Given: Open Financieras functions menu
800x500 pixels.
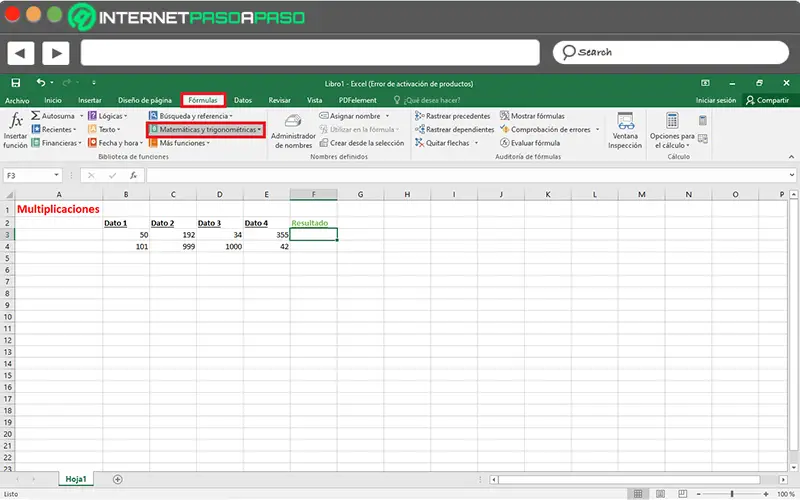Looking at the screenshot, I should coord(57,143).
